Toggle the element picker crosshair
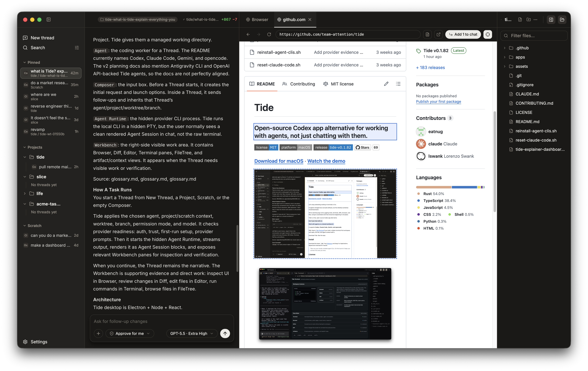The height and width of the screenshot is (371, 588). (x=488, y=34)
